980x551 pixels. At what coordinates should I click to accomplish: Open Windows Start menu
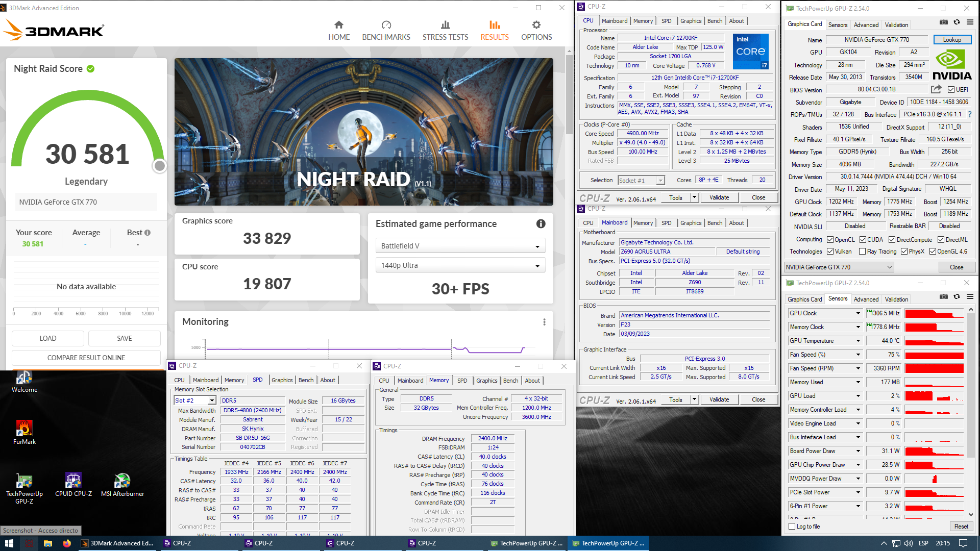(x=9, y=543)
